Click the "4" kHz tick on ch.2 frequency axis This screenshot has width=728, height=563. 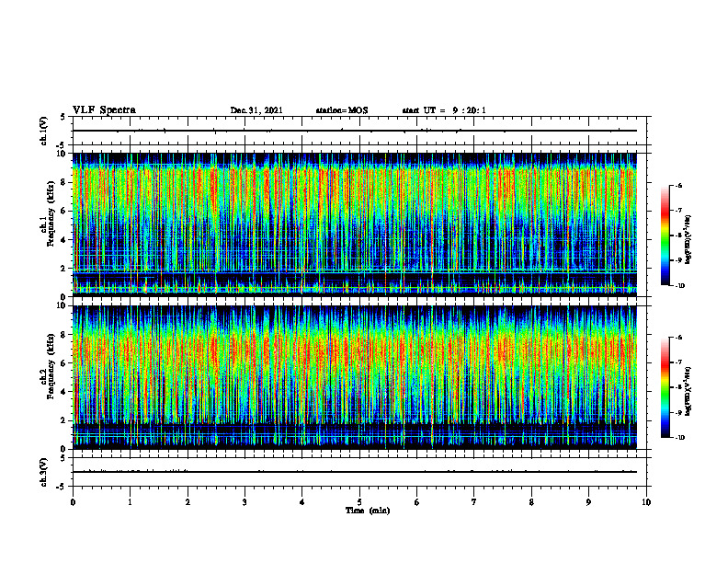point(64,392)
